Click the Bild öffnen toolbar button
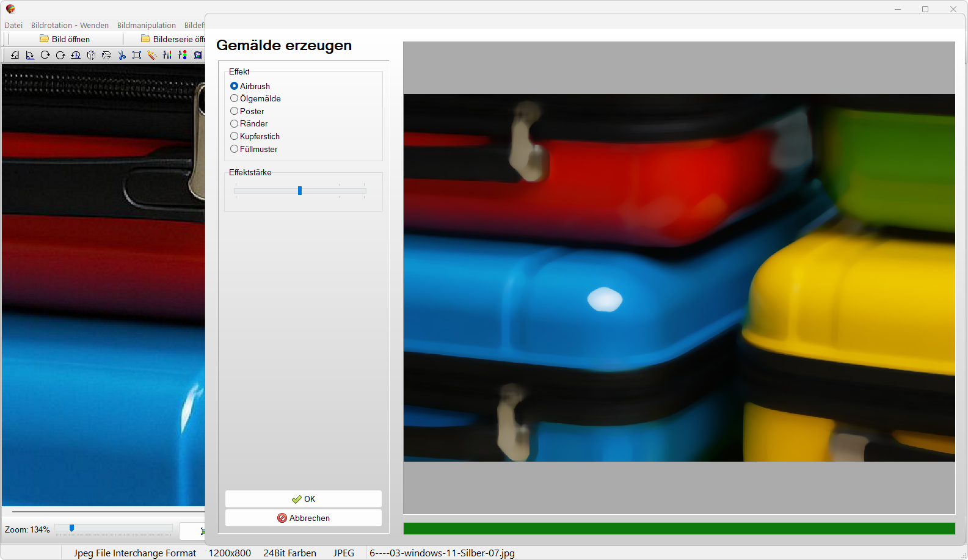The height and width of the screenshot is (560, 968). point(65,39)
